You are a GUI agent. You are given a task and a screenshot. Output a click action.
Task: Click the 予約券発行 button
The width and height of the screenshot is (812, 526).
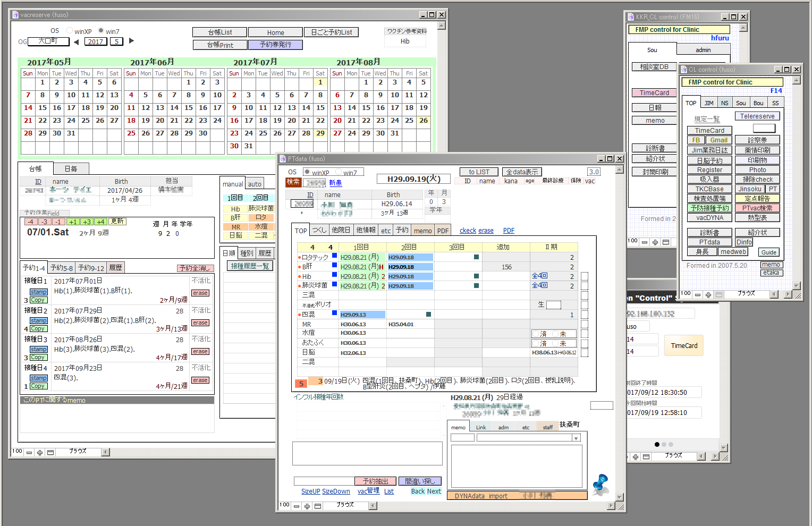tap(275, 45)
